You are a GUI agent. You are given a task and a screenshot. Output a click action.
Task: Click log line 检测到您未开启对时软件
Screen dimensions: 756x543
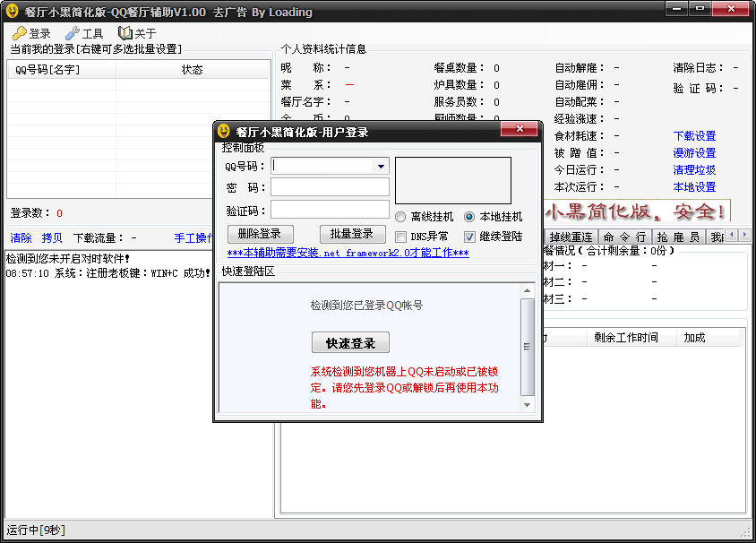pos(68,259)
